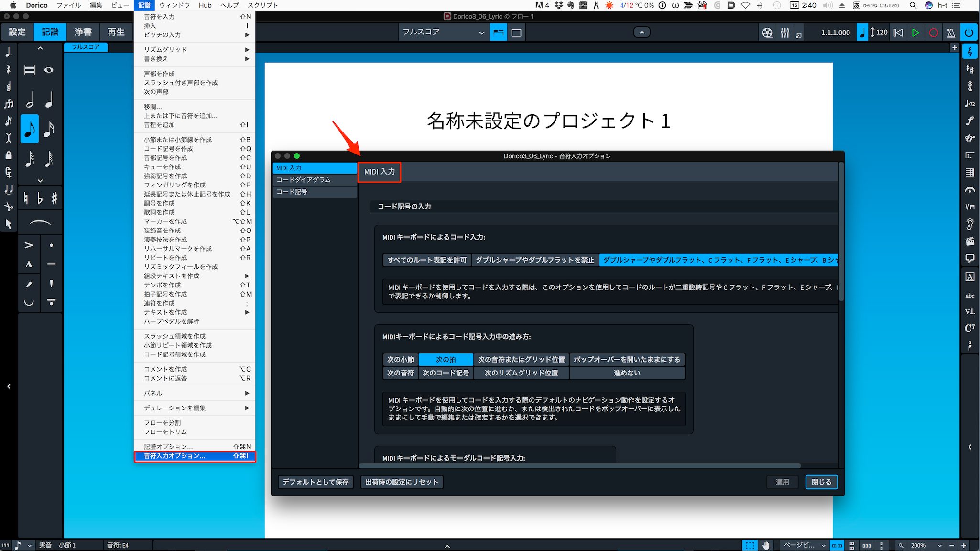
Task: Open the 200% zoom dropdown
Action: click(x=926, y=545)
